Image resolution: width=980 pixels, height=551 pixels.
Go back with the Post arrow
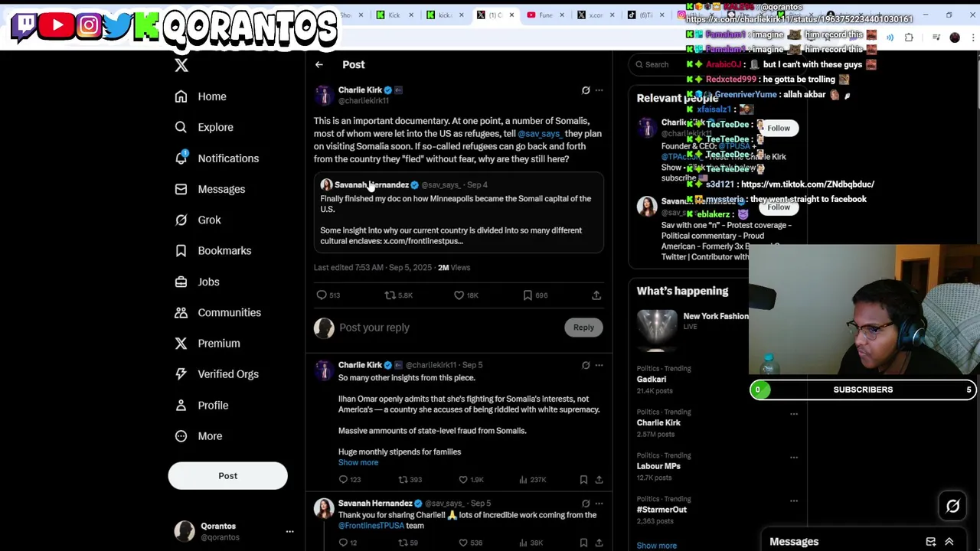[x=319, y=65]
